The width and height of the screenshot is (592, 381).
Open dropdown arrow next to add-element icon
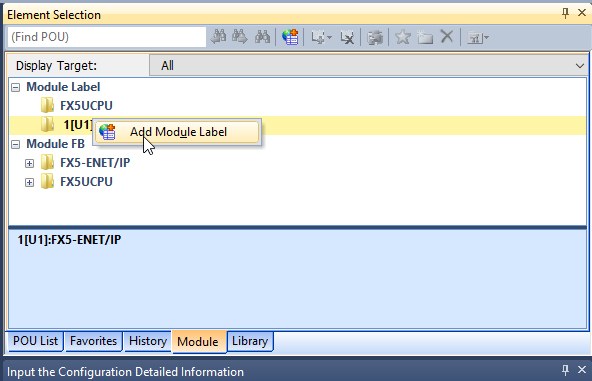click(x=330, y=37)
